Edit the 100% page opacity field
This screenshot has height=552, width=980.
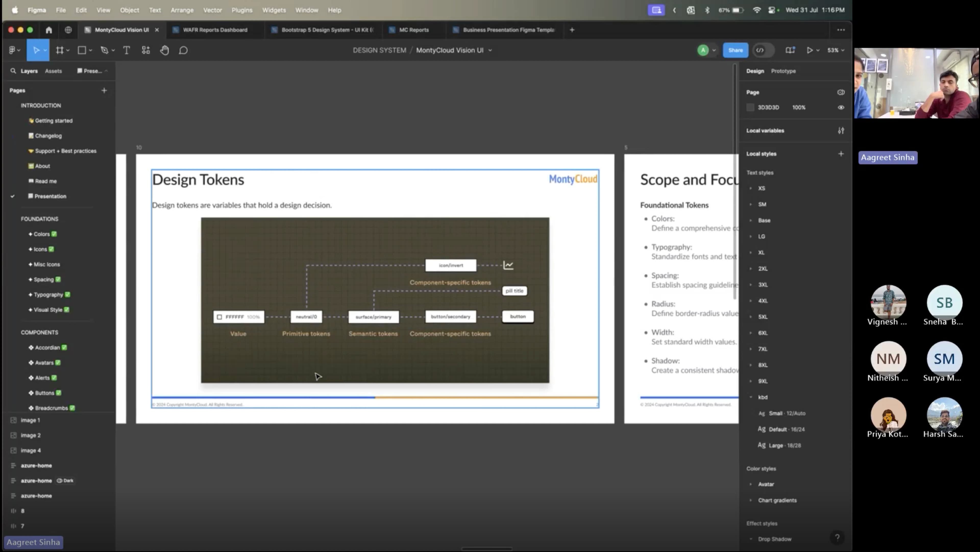[799, 108]
